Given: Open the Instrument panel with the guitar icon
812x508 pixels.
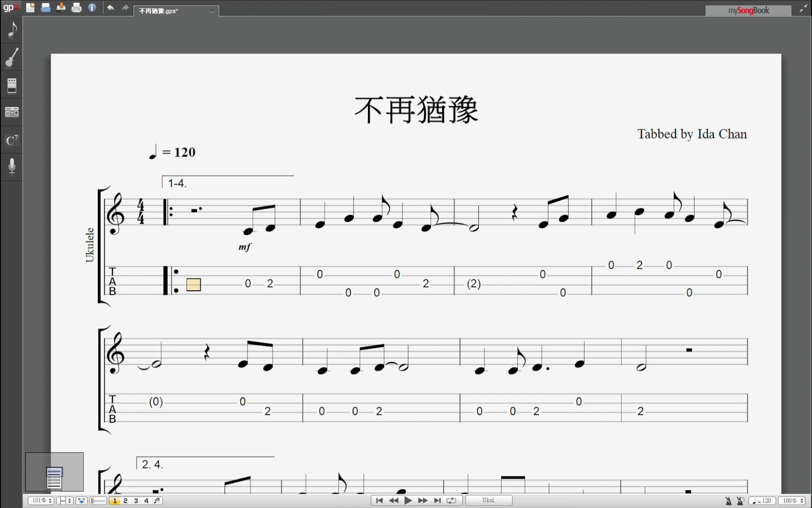Looking at the screenshot, I should tap(12, 57).
